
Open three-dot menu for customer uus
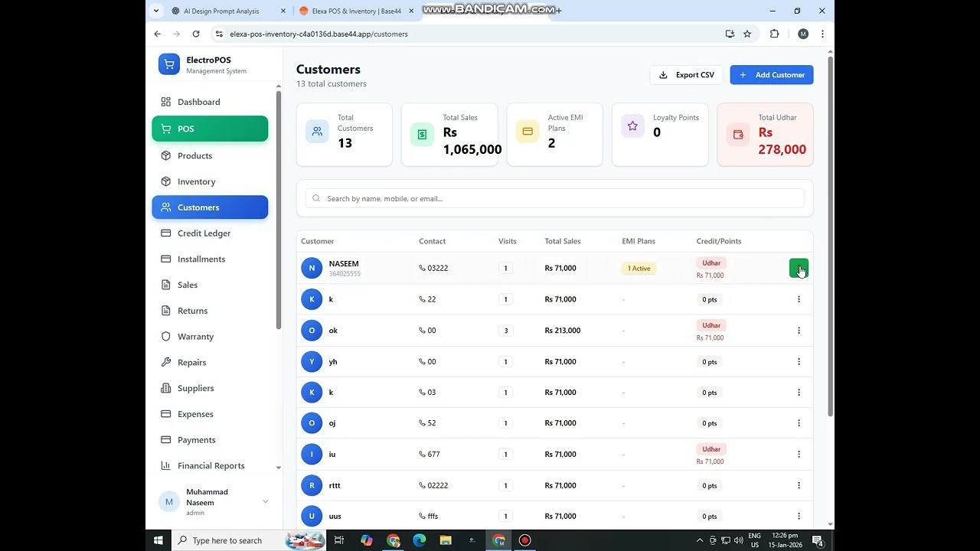click(x=799, y=516)
